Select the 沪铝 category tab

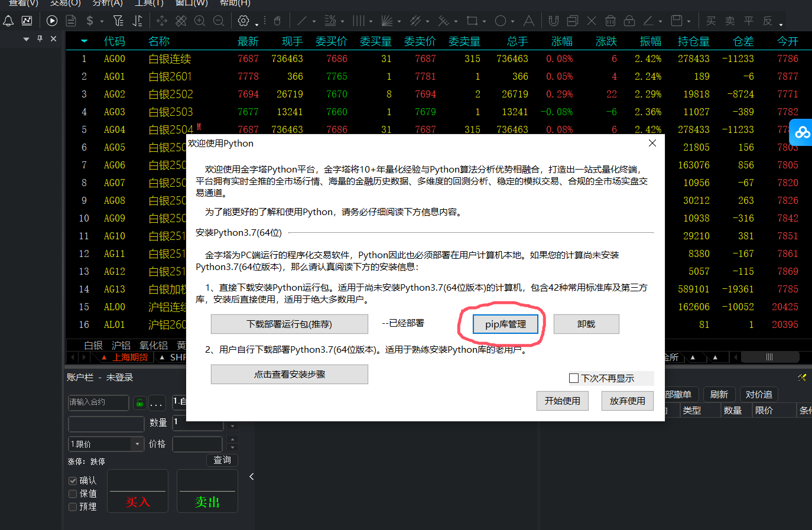point(121,345)
